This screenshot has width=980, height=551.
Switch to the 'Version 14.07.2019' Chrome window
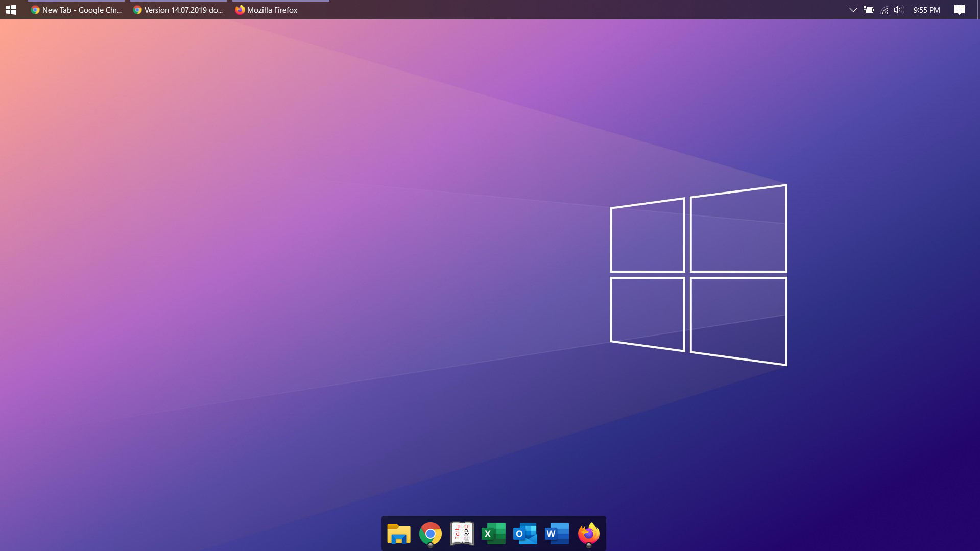pos(178,10)
